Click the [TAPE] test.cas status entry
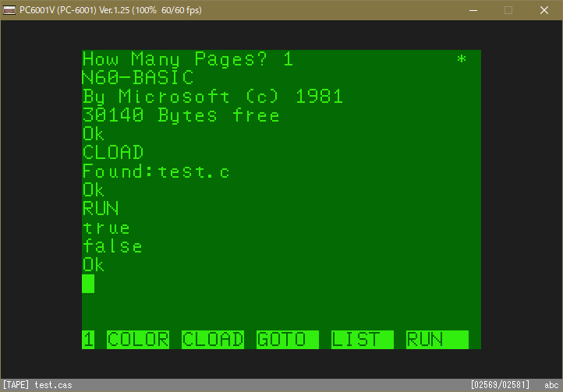The height and width of the screenshot is (392, 563). [x=37, y=385]
